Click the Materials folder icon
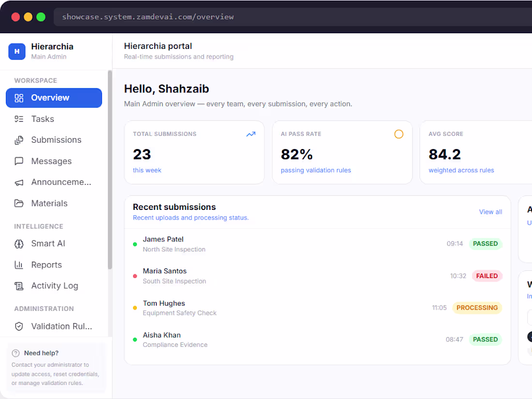This screenshot has height=399, width=532. tap(19, 204)
